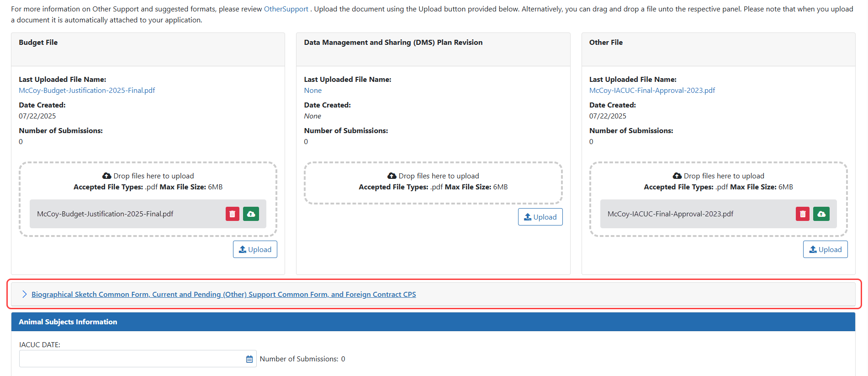
Task: Click the Upload button under Budget File
Action: [x=255, y=249]
